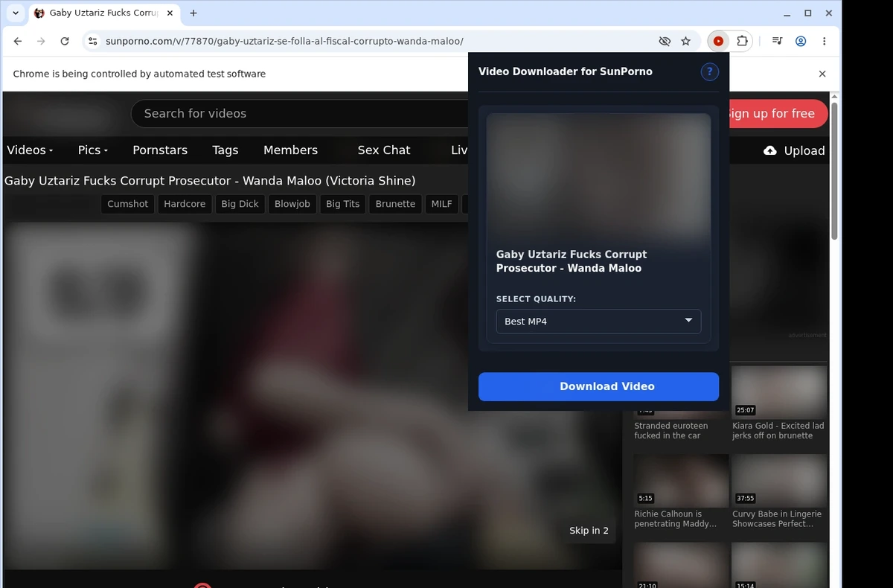This screenshot has width=893, height=588.
Task: Click the help question mark in downloader popup
Action: point(709,71)
